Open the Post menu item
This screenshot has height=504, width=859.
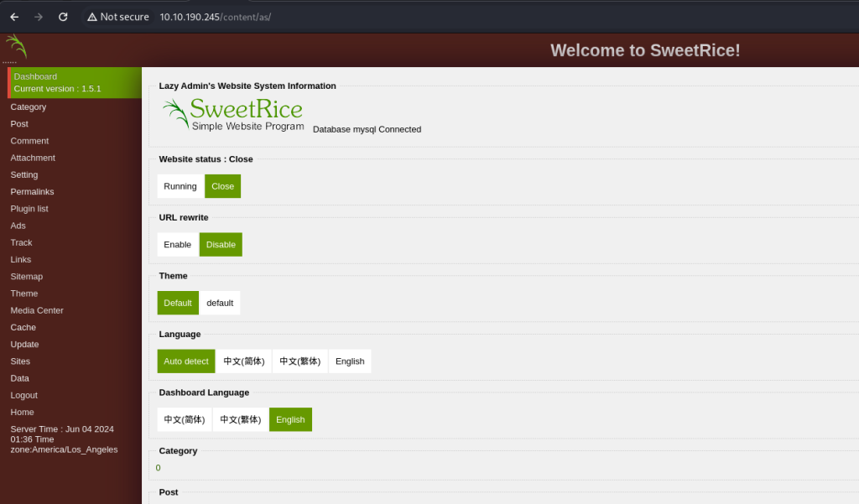19,124
